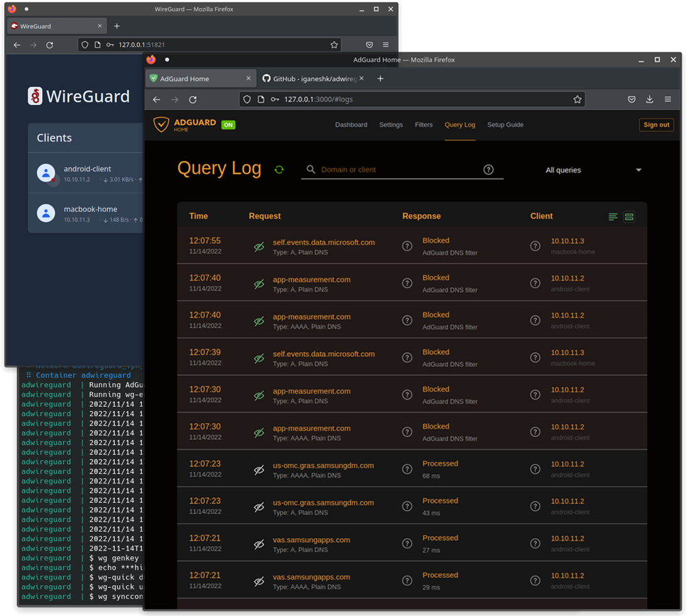The image size is (690, 616).
Task: Open the Setup Guide navigation item
Action: click(505, 124)
